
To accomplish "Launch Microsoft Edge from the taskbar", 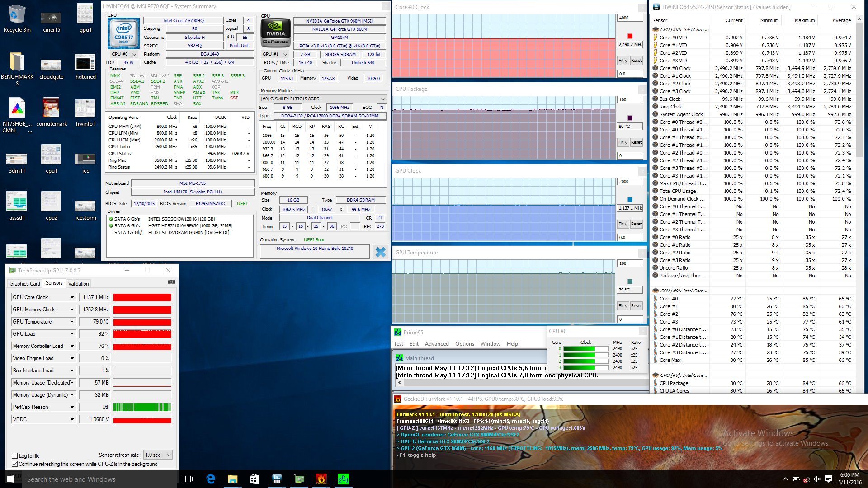I will coord(211,479).
